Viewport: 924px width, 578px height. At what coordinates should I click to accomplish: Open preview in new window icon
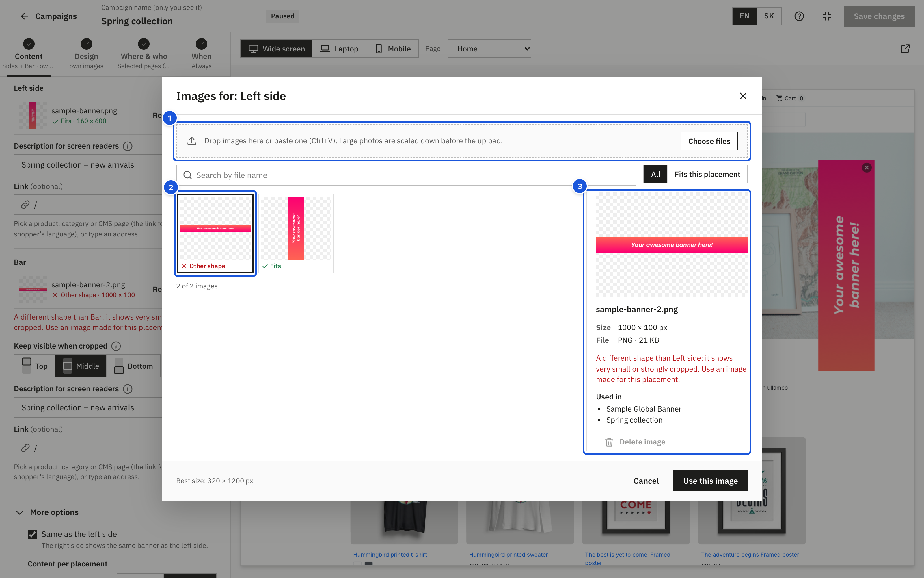pyautogui.click(x=905, y=49)
